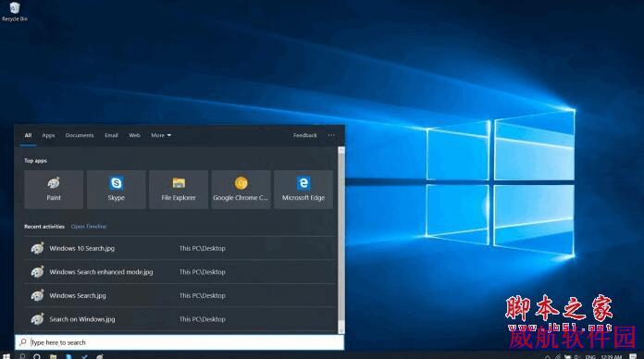Open the taskbar clock
Viewport: 644px width, 359px height.
click(x=612, y=356)
